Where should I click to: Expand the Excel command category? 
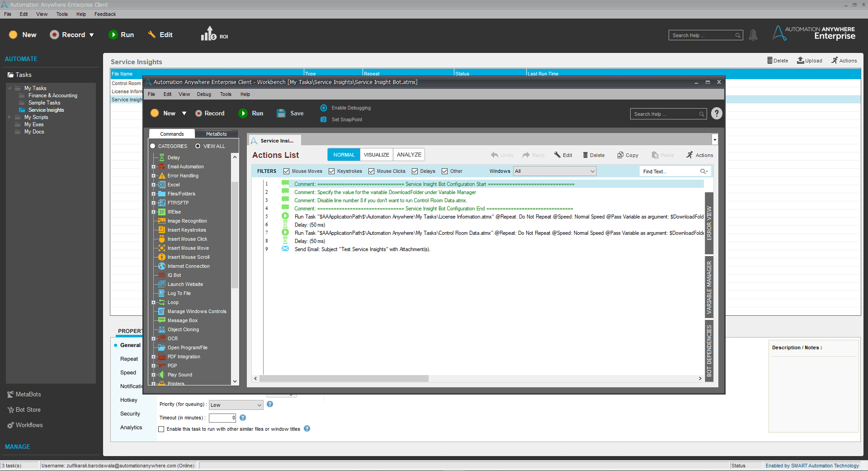pos(153,185)
